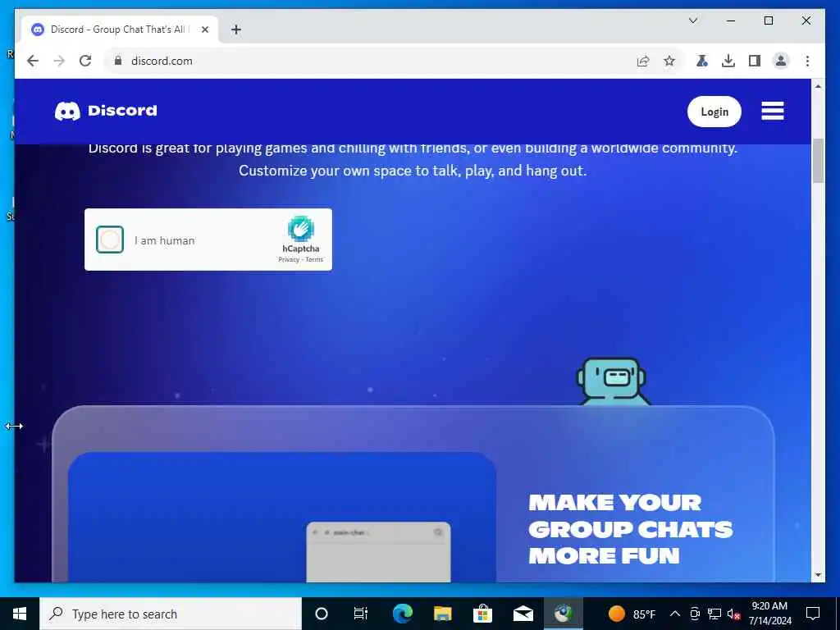This screenshot has height=630, width=840.
Task: Click the taskbar search box
Action: tap(171, 614)
